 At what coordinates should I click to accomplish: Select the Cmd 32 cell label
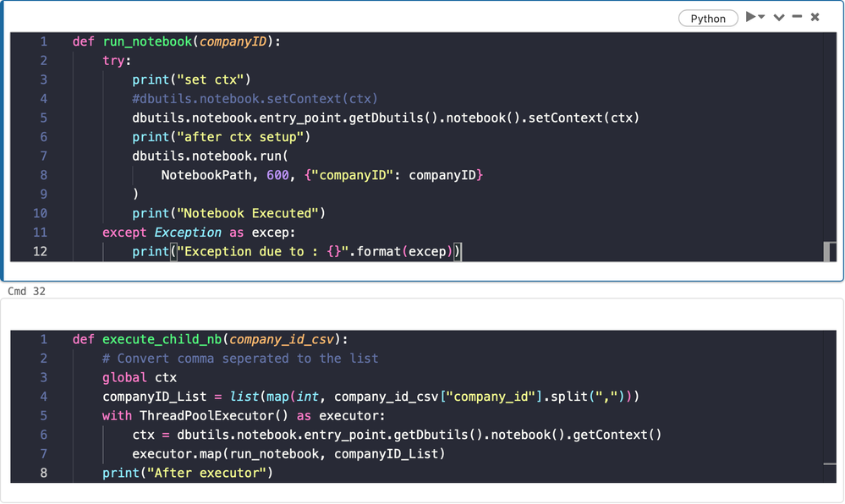click(27, 291)
